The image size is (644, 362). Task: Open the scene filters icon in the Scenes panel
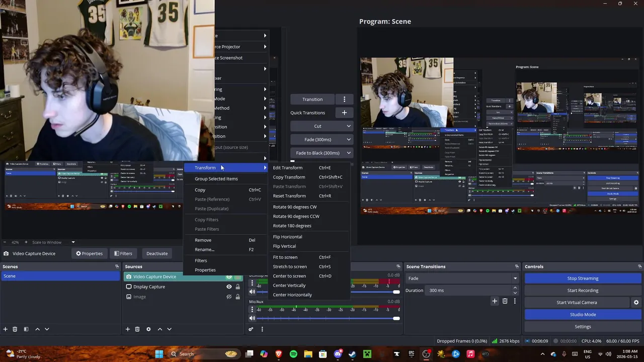(x=26, y=329)
